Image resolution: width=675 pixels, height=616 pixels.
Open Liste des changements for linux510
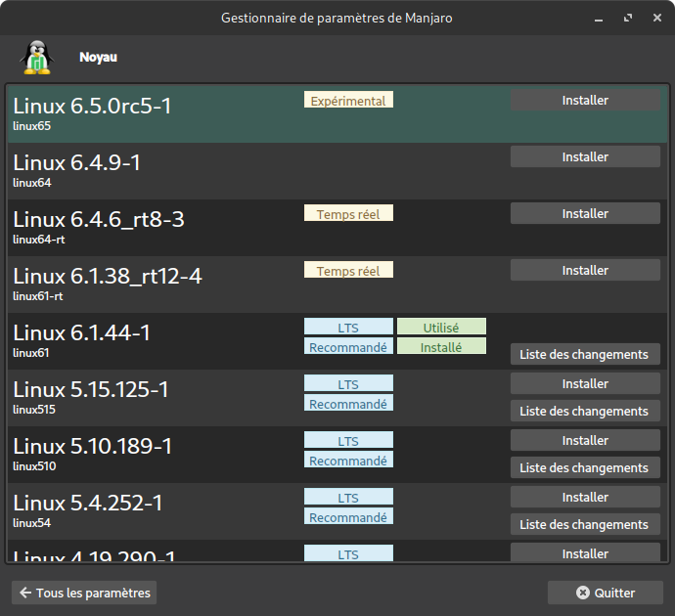585,467
